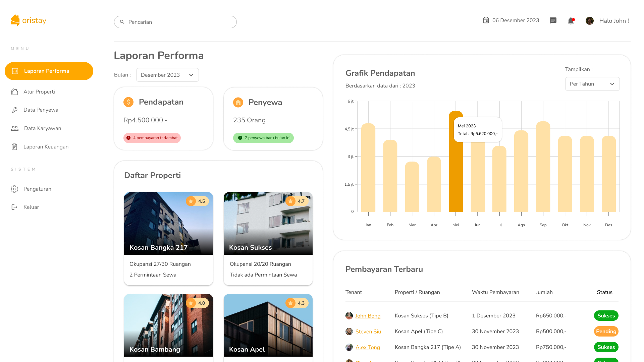Click Alex Tong's avatar in payments table
The height and width of the screenshot is (362, 644).
(x=349, y=347)
